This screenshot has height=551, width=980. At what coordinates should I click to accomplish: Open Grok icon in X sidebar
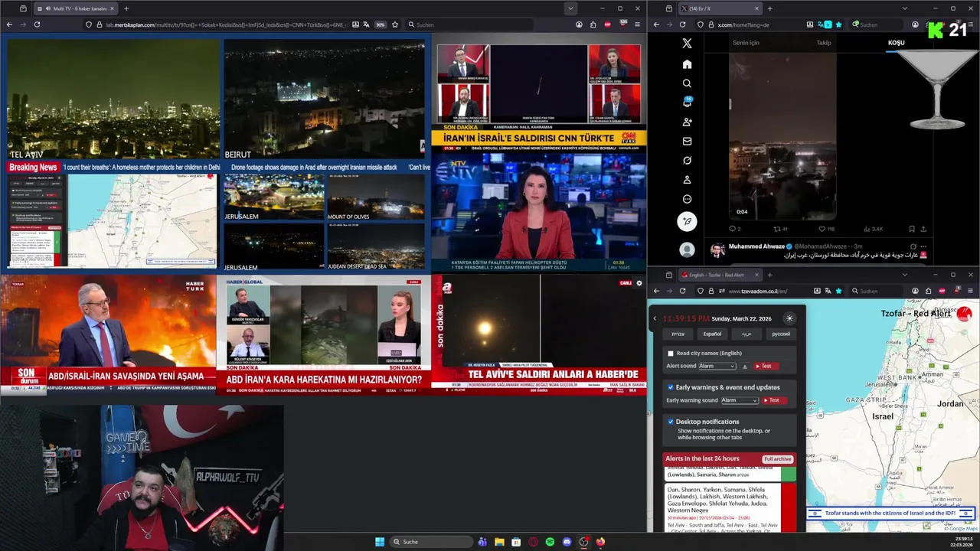coord(687,161)
